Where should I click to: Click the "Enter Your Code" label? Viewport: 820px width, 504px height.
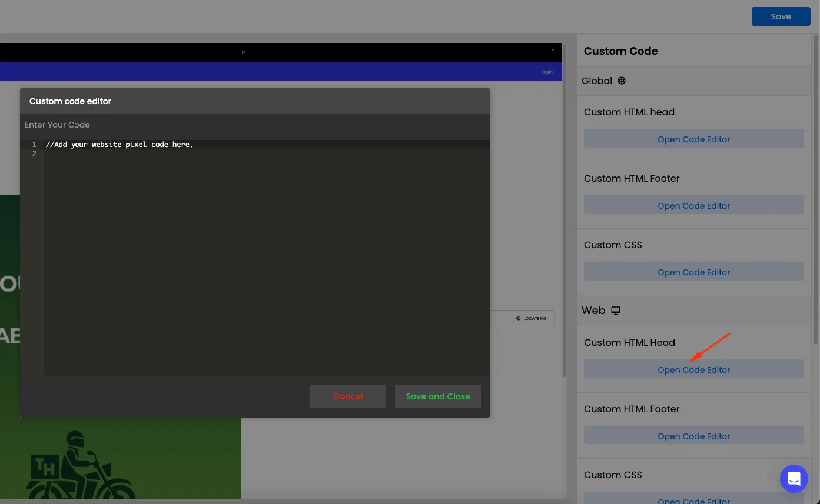point(57,125)
